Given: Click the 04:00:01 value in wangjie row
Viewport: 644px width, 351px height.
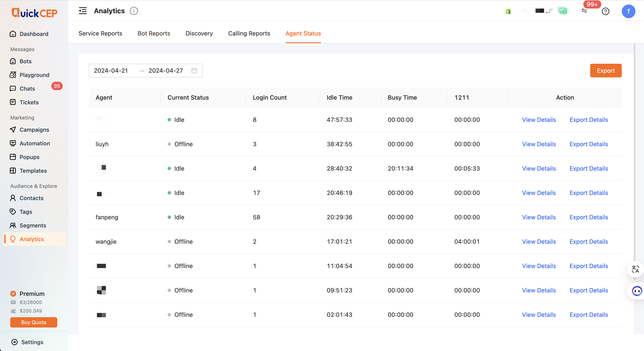Looking at the screenshot, I should pyautogui.click(x=467, y=242).
